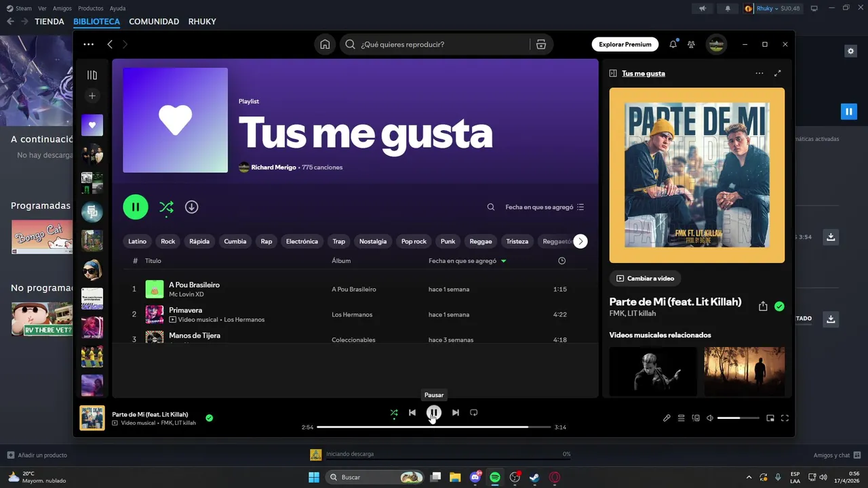Open Richard Merigo profile link
The image size is (868, 488).
tap(273, 167)
